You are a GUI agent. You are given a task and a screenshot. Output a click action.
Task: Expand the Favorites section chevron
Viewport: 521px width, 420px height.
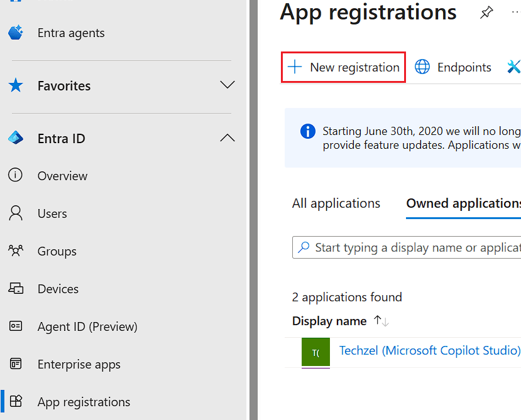pyautogui.click(x=228, y=84)
